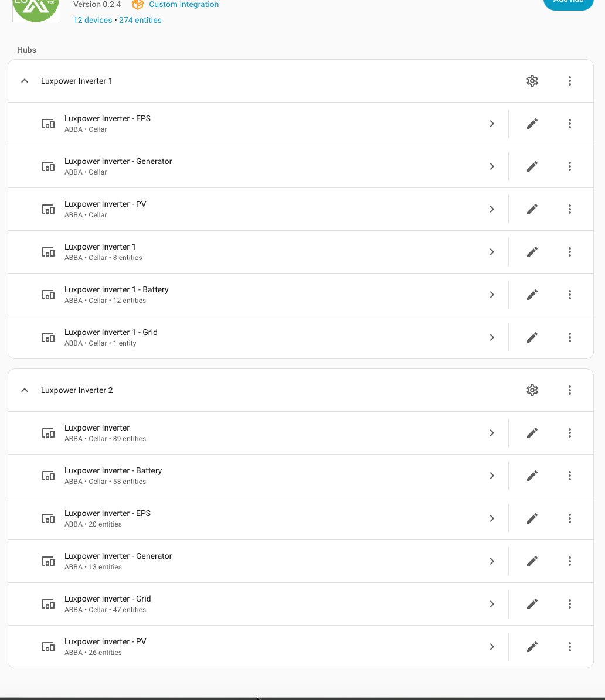Open the 20-entity EPS device row
Viewport: 605px width, 700px height.
(x=234, y=518)
